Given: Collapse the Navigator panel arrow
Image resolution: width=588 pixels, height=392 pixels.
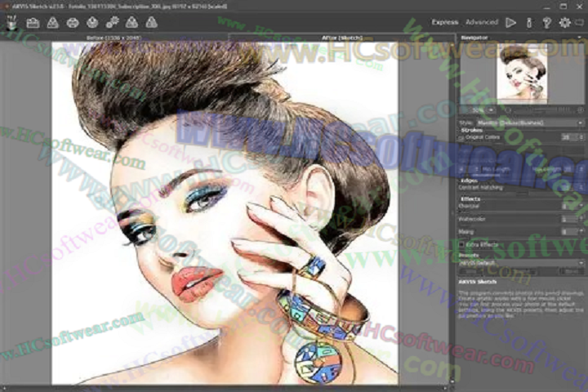Looking at the screenshot, I should [x=580, y=38].
